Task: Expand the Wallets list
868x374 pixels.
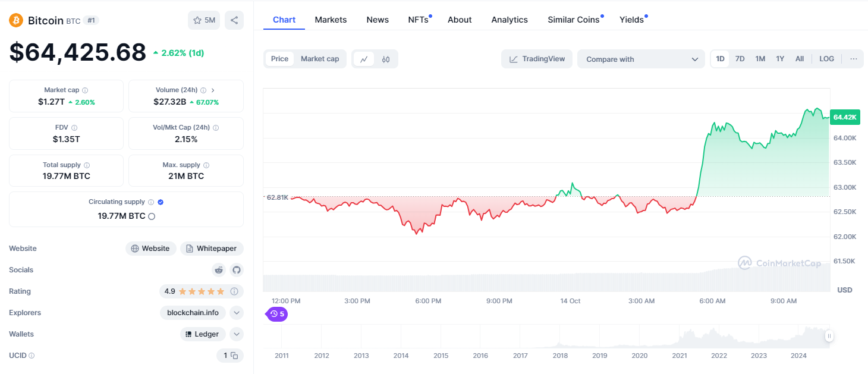Action: point(237,334)
